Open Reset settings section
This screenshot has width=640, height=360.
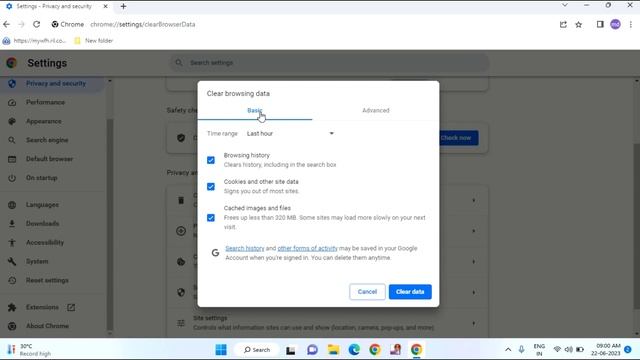pos(47,280)
